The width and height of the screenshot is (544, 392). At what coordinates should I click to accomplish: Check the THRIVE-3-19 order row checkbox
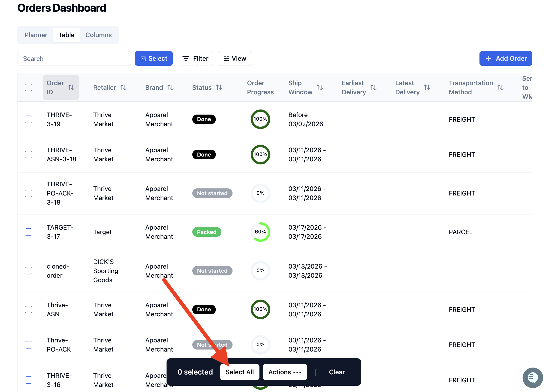coord(29,119)
